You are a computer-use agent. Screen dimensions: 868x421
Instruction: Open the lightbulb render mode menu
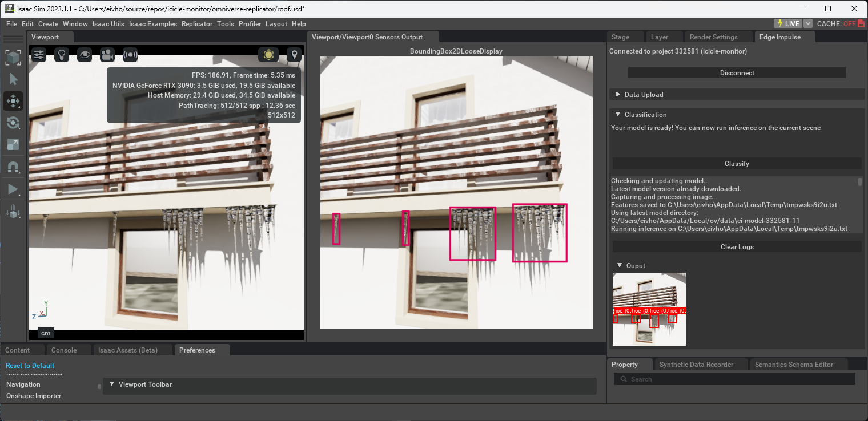coord(62,55)
